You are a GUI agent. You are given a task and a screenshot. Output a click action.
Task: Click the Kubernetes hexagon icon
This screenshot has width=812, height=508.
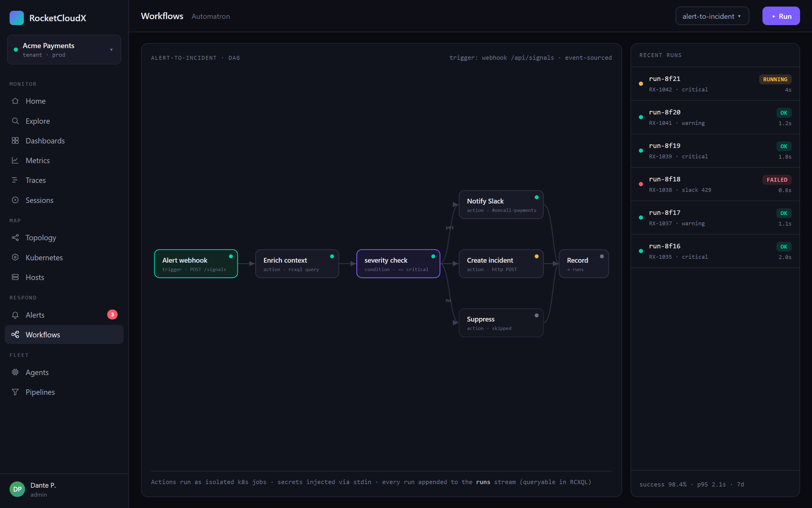[x=15, y=257]
